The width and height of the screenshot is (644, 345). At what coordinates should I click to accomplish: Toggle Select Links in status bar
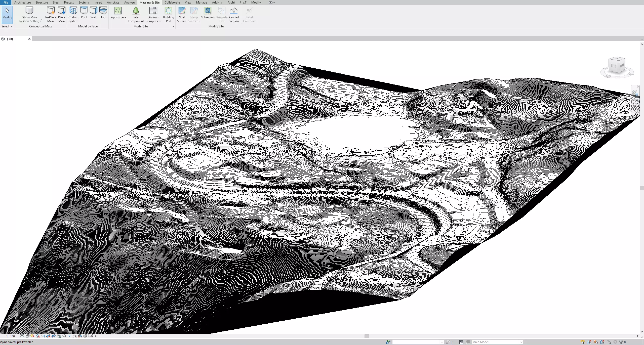pyautogui.click(x=583, y=342)
